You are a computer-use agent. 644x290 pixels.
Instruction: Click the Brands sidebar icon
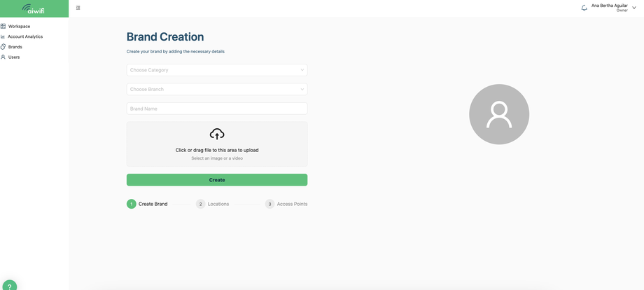coord(3,47)
